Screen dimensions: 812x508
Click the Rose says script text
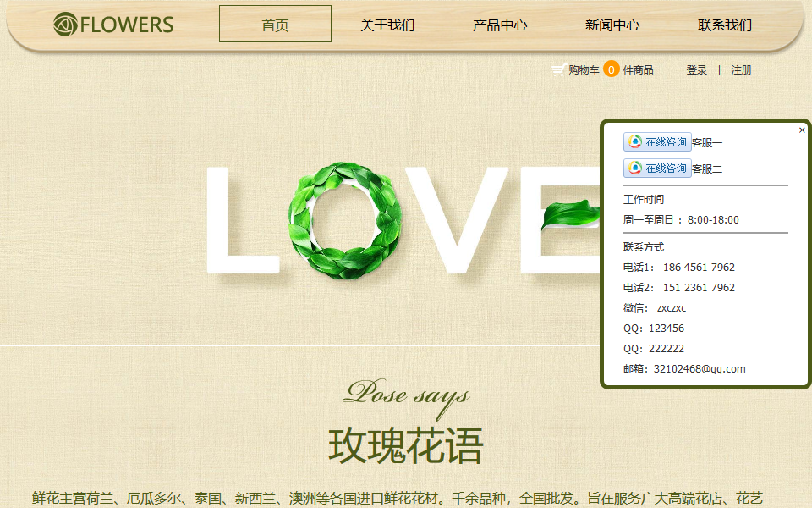click(406, 395)
